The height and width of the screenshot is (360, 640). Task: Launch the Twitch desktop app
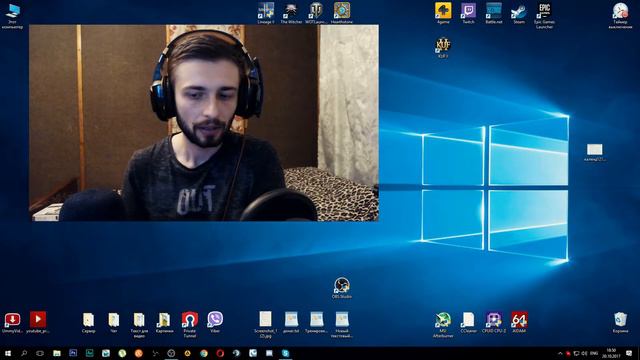pyautogui.click(x=468, y=13)
